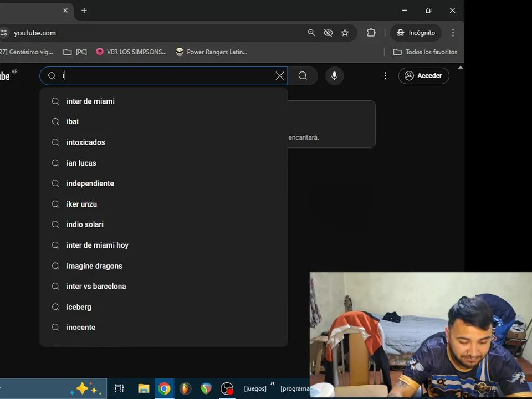This screenshot has height=399, width=532.
Task: Open Chrome's three-dot menu
Action: (x=453, y=33)
